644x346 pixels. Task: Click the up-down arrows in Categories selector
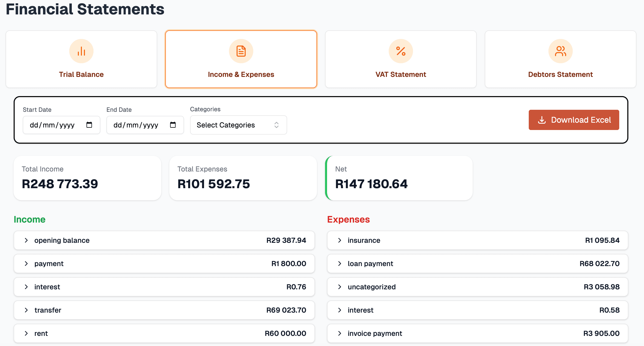coord(277,125)
